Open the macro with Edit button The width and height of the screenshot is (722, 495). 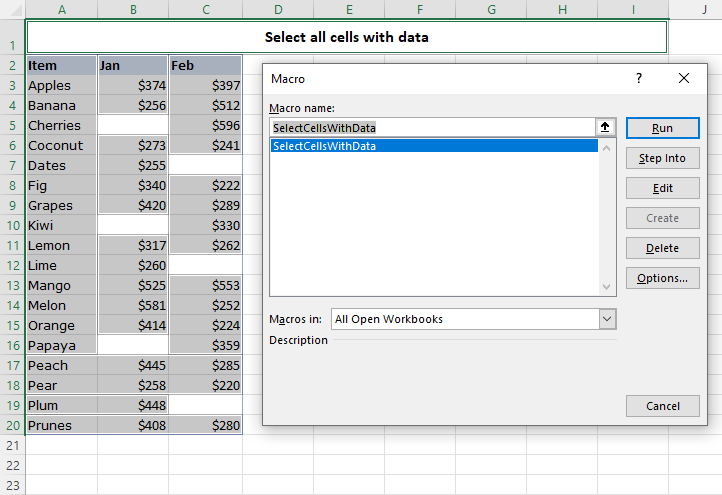(661, 188)
